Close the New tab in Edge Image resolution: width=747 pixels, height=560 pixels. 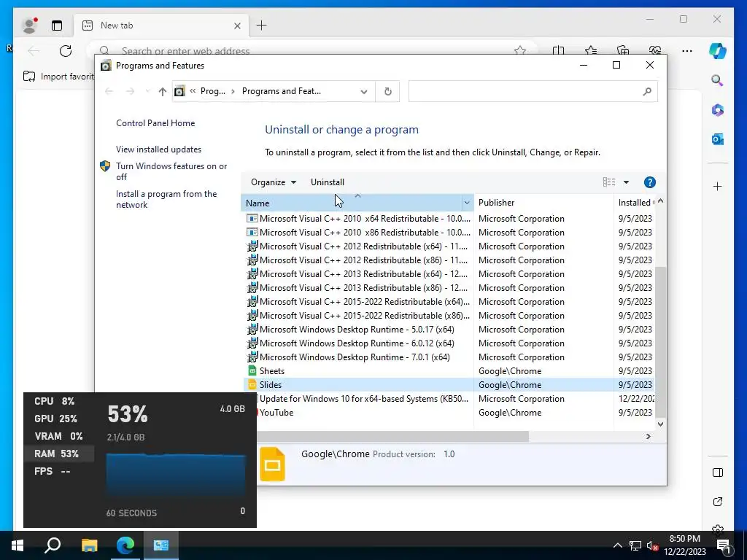[x=237, y=26]
